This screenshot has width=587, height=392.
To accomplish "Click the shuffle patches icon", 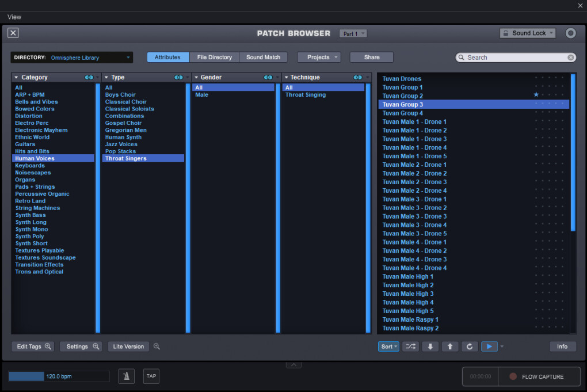I will (x=411, y=347).
